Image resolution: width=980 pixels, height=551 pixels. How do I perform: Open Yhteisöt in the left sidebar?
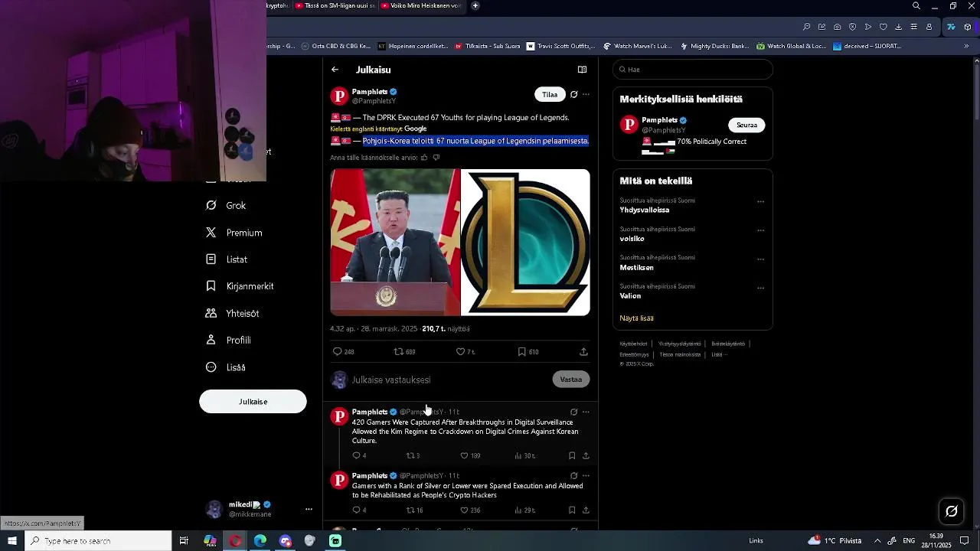232,314
